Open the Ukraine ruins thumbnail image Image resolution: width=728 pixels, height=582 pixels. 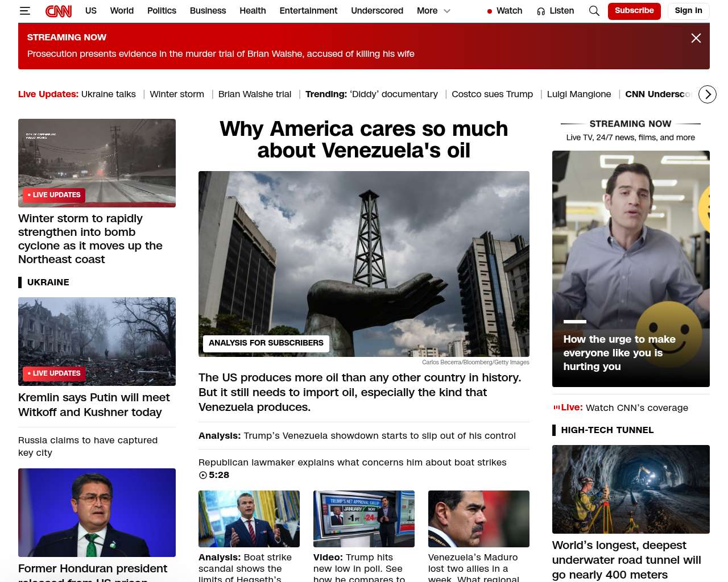(x=97, y=342)
